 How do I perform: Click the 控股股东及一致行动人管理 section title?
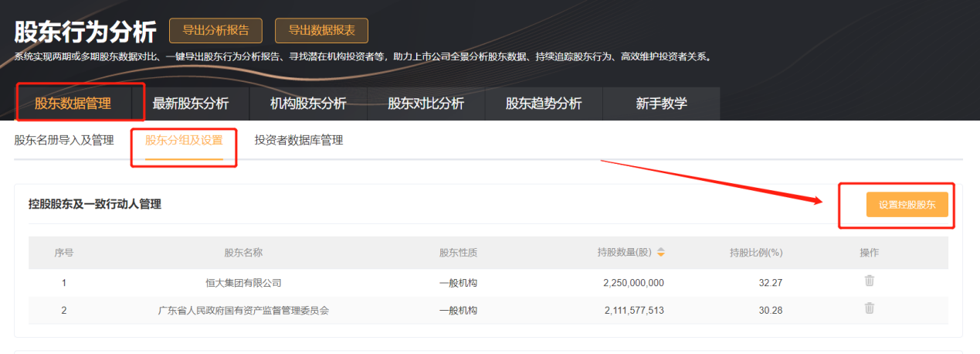point(95,204)
